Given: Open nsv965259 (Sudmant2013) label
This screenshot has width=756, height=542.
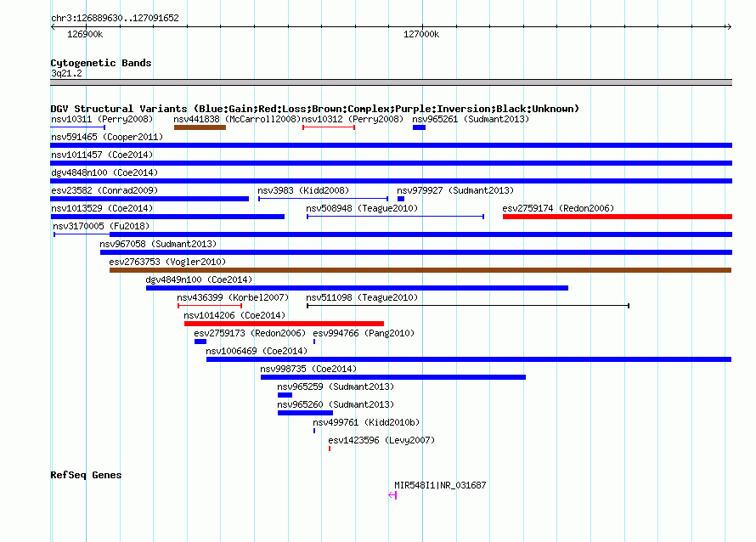Looking at the screenshot, I should click(336, 387).
